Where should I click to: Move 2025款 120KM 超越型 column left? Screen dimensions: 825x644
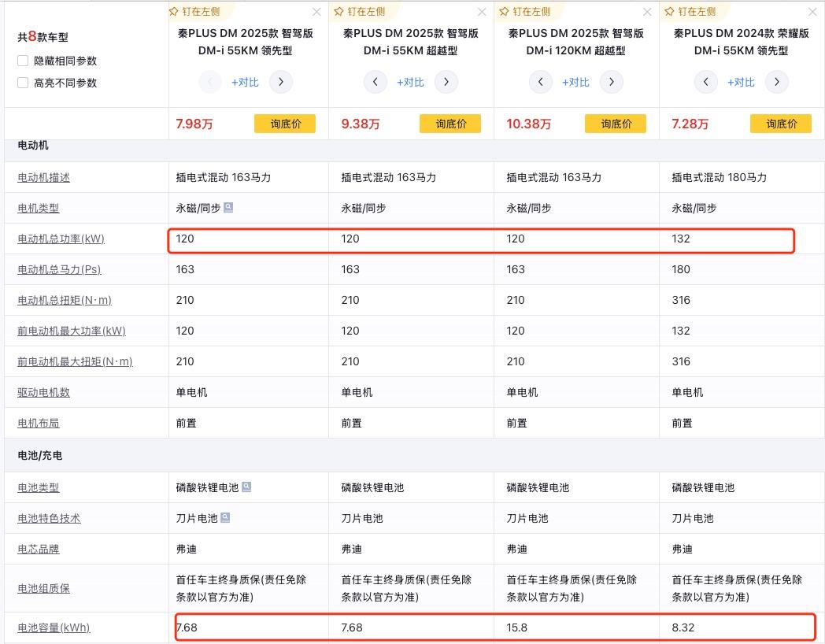coord(540,82)
